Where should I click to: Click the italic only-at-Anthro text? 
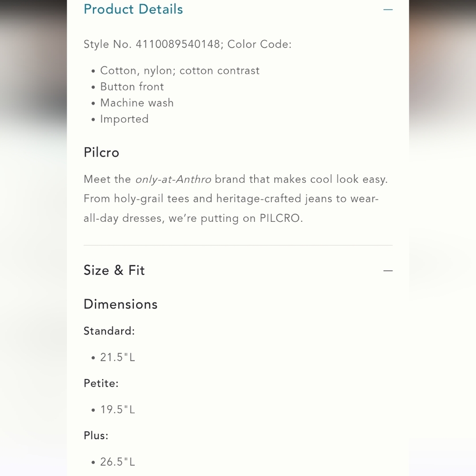pyautogui.click(x=173, y=179)
